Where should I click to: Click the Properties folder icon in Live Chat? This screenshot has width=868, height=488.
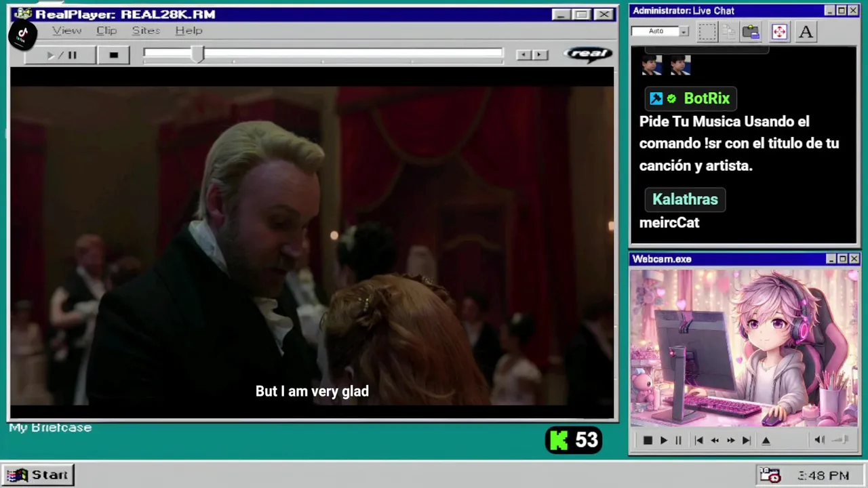coord(751,31)
